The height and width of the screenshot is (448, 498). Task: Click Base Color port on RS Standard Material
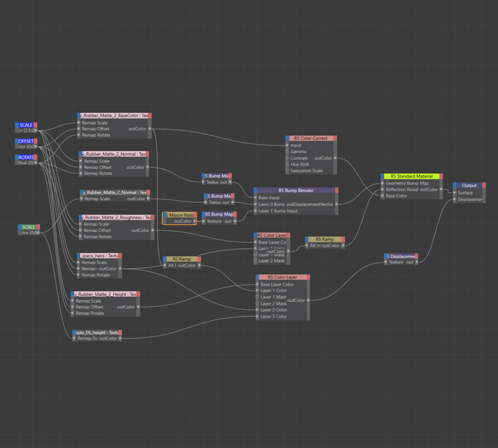pyautogui.click(x=383, y=196)
